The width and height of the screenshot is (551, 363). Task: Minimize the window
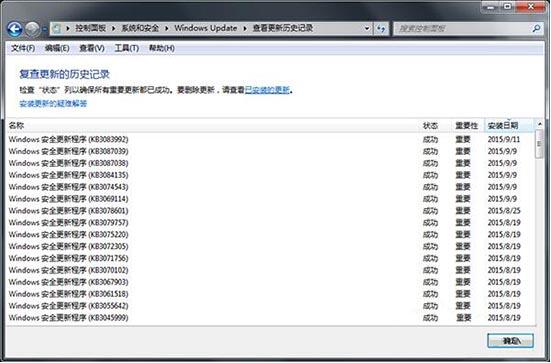click(x=491, y=7)
